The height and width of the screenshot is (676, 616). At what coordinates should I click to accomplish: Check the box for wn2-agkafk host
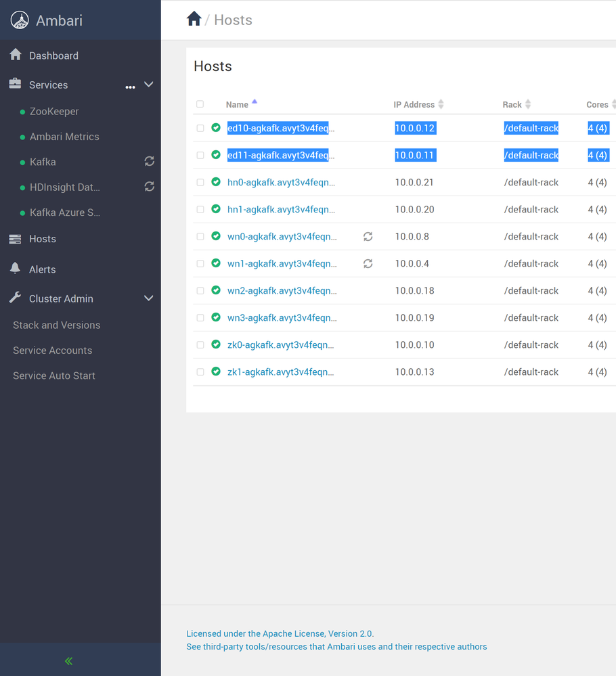coord(200,290)
